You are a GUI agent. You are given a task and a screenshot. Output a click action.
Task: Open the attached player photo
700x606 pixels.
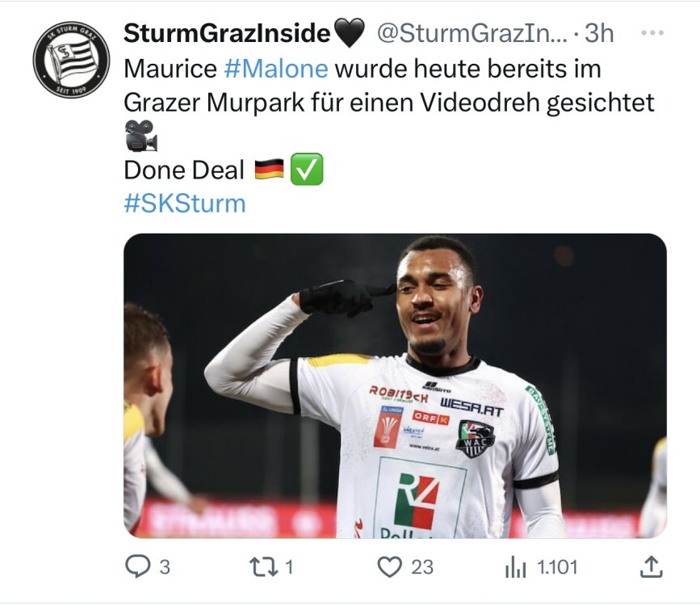(x=395, y=385)
